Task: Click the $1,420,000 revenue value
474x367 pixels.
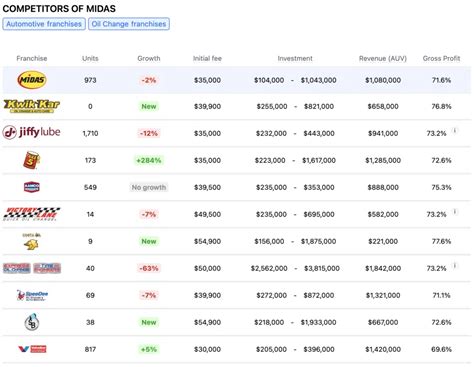Action: (383, 349)
